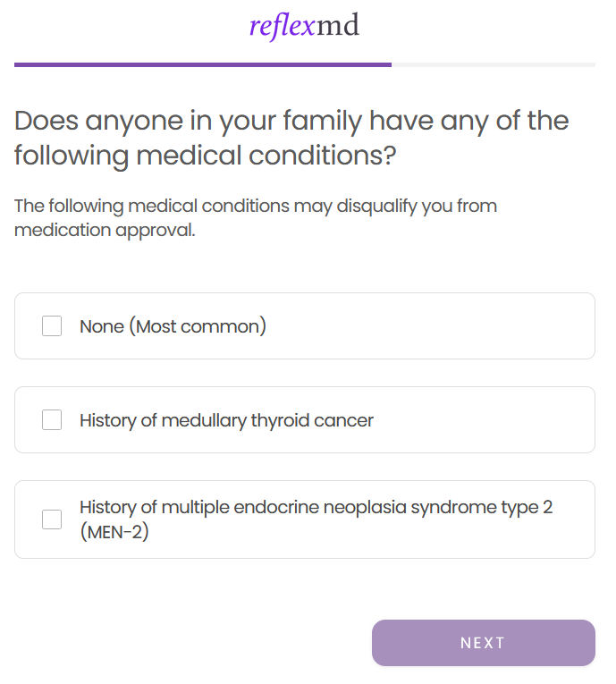Click the "(MEN-2)" text in last option

click(114, 533)
